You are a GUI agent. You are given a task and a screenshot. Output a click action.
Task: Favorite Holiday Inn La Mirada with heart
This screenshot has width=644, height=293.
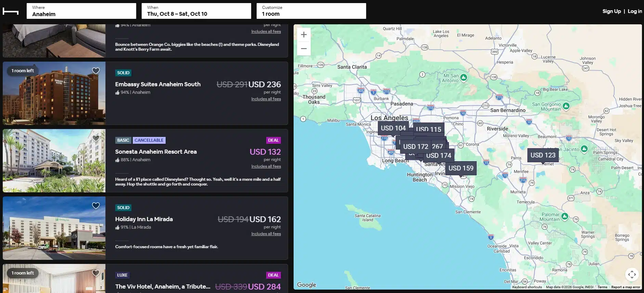coord(96,205)
